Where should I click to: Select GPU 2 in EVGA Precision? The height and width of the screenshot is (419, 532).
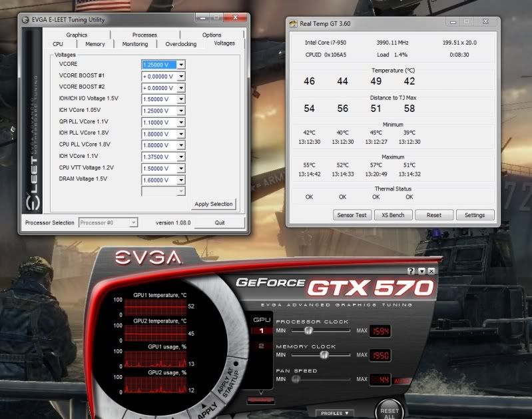[262, 346]
